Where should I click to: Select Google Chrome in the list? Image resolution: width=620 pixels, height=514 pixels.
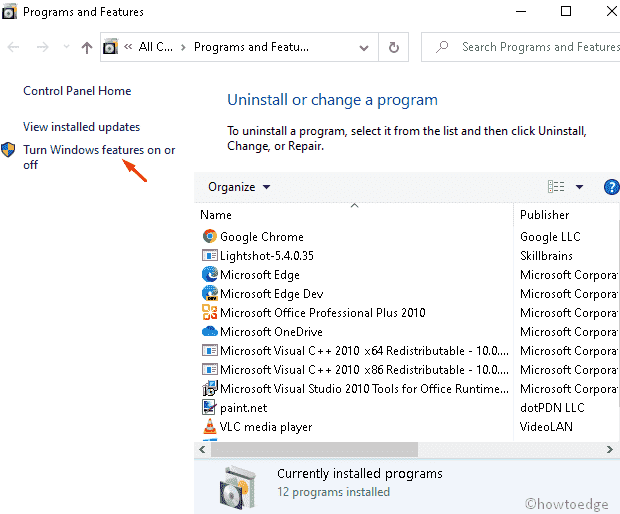262,236
